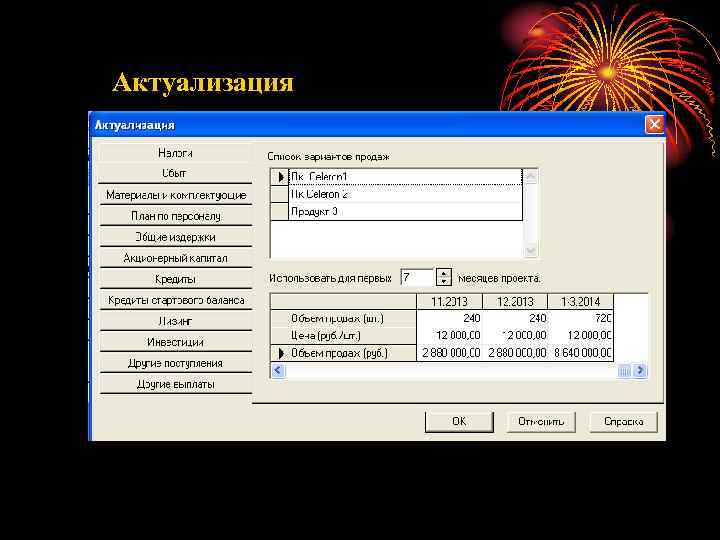
Task: Select the План по персоналу section
Action: coord(175,216)
